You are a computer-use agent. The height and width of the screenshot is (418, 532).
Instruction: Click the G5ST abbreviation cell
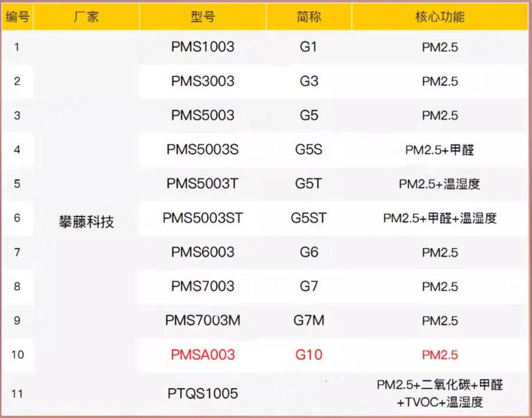(309, 218)
